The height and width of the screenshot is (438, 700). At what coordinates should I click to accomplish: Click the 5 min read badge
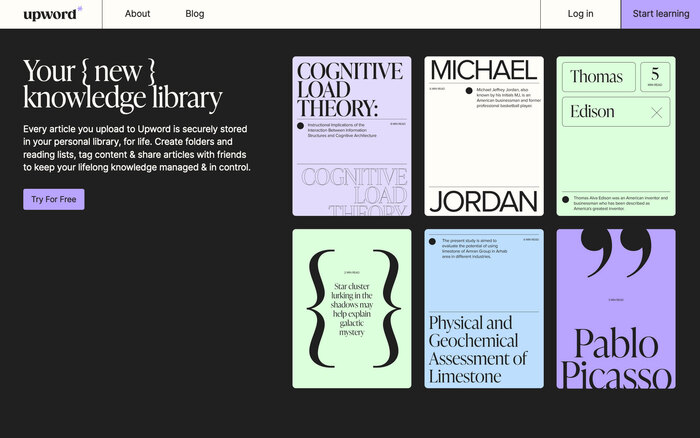(x=655, y=77)
